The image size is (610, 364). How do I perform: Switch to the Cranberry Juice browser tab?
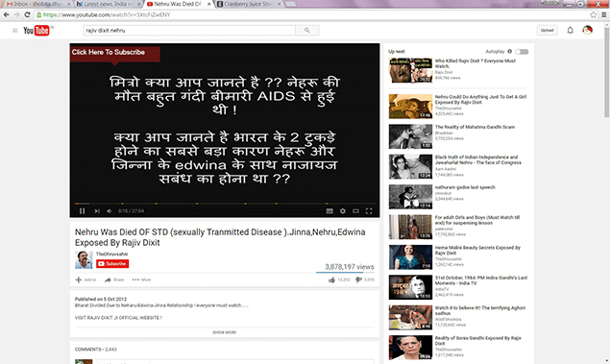pyautogui.click(x=250, y=4)
